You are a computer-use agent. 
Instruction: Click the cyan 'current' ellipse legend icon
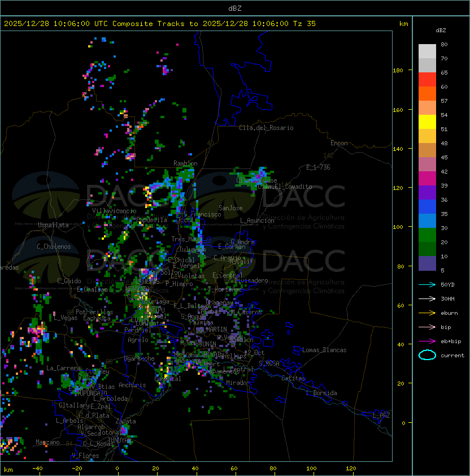click(427, 355)
